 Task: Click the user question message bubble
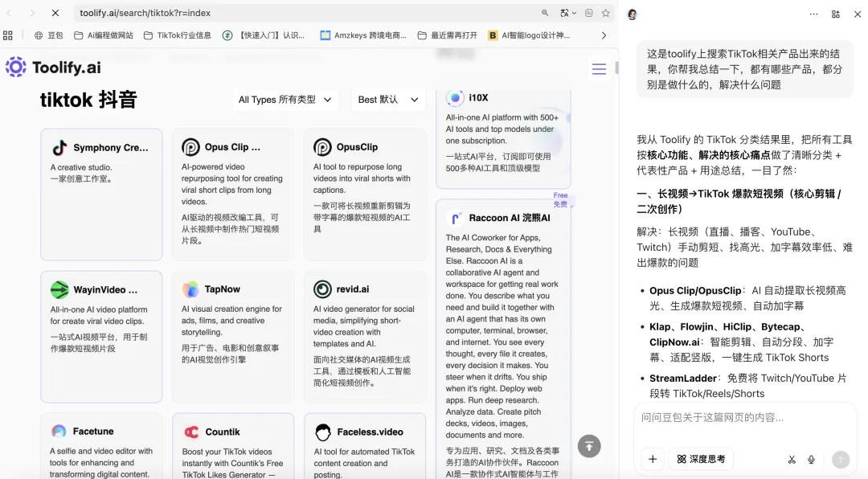click(744, 69)
